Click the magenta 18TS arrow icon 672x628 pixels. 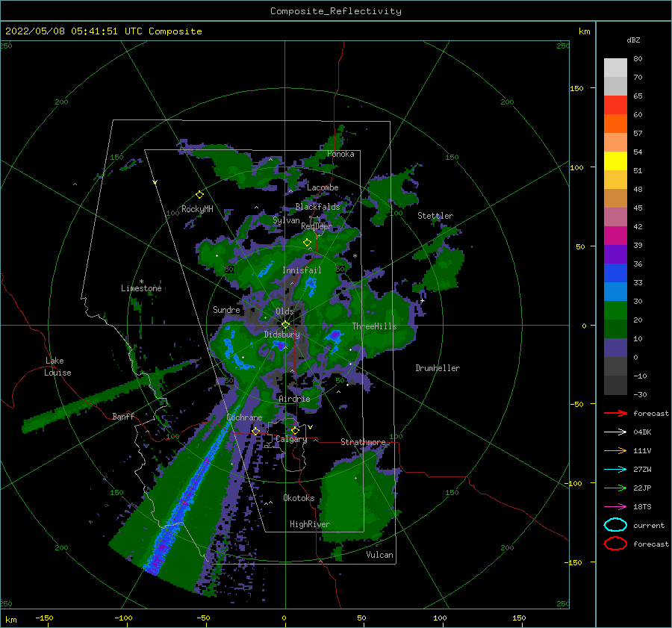click(x=615, y=507)
